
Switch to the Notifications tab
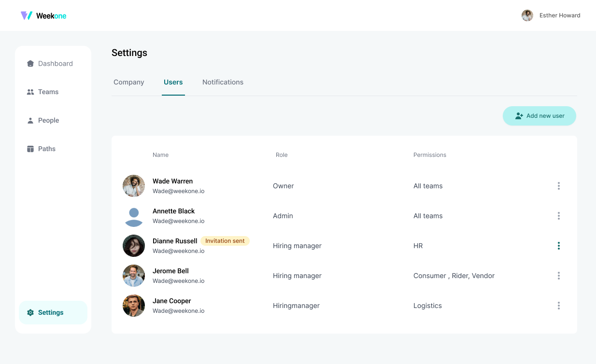223,82
